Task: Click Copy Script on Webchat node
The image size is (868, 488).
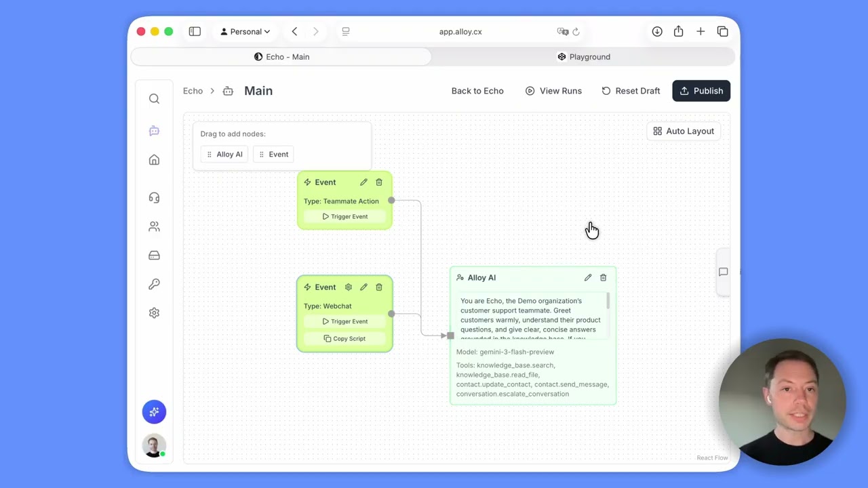Action: pos(344,338)
